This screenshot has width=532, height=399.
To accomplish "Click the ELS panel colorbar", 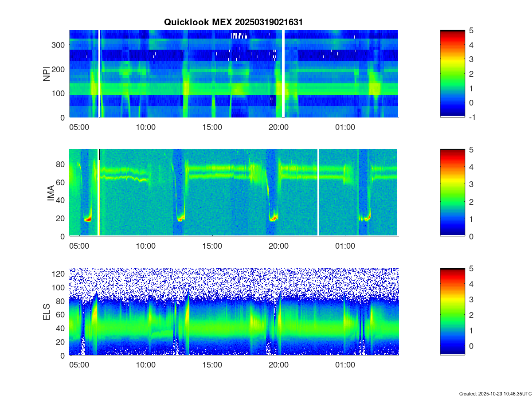I will (452, 312).
